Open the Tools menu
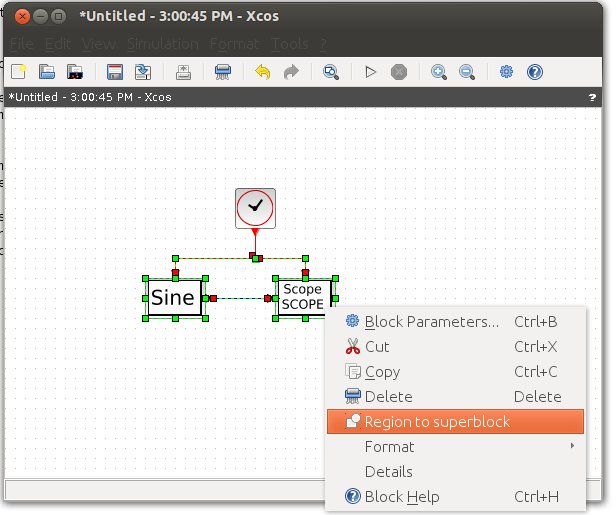The width and height of the screenshot is (616, 515). click(290, 44)
